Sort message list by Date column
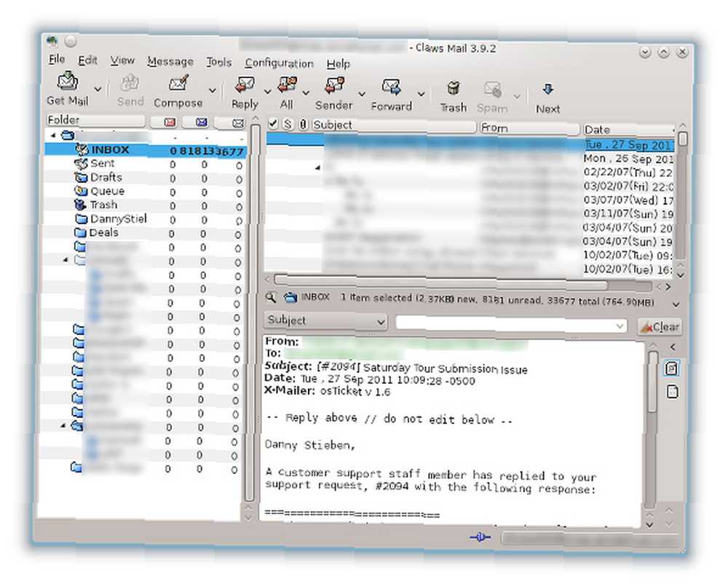This screenshot has width=728, height=587. point(629,130)
